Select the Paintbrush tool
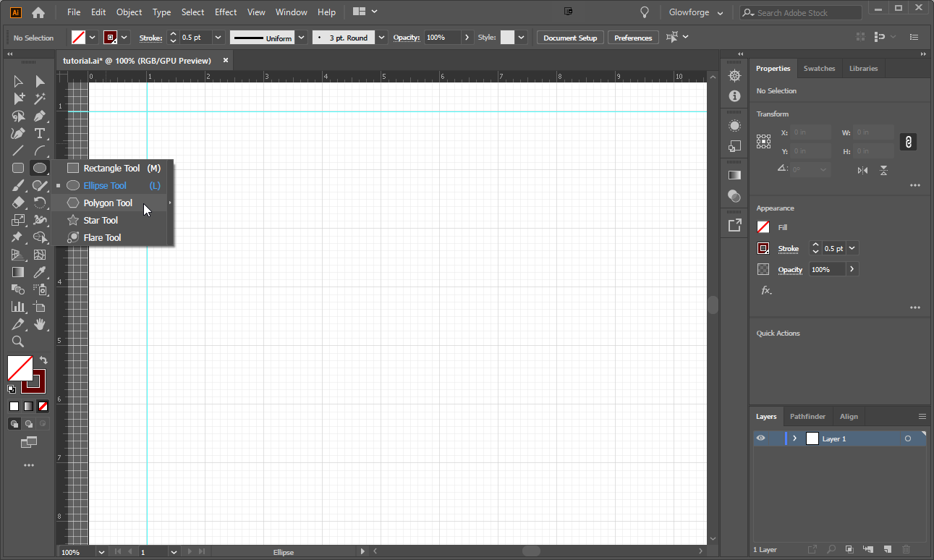934x560 pixels. [18, 185]
